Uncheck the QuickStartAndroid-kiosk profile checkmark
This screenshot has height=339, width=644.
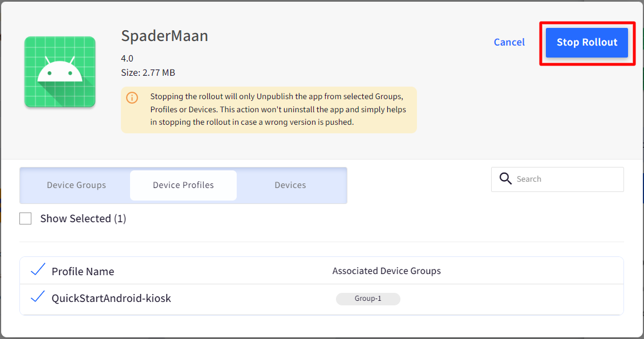(x=38, y=297)
